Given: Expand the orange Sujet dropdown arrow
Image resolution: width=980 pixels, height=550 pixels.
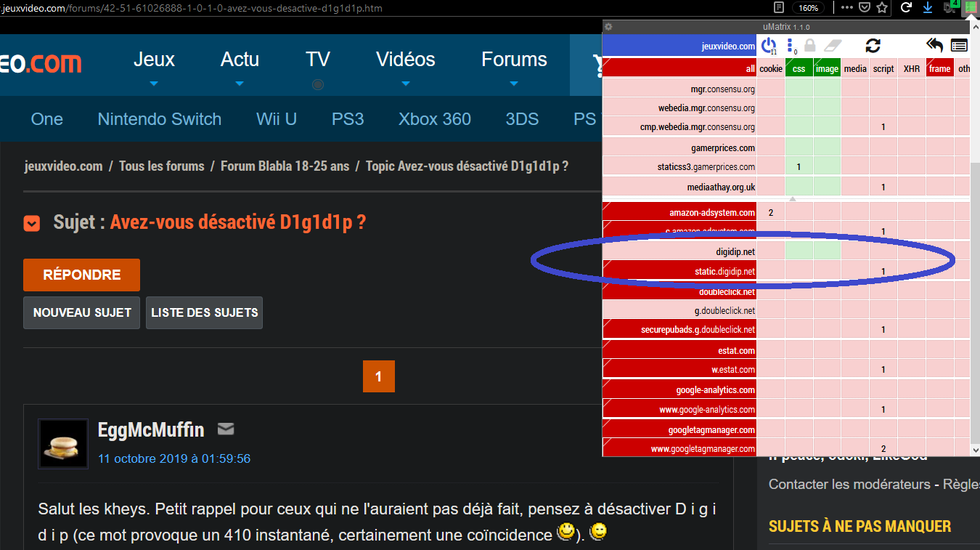Looking at the screenshot, I should pos(31,223).
